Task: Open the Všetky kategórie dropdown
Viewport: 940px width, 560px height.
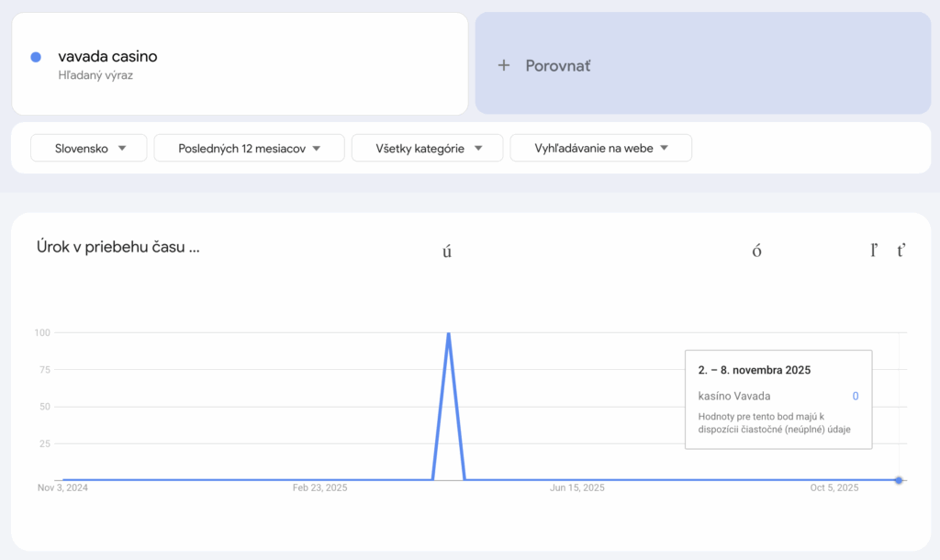Action: pyautogui.click(x=427, y=148)
